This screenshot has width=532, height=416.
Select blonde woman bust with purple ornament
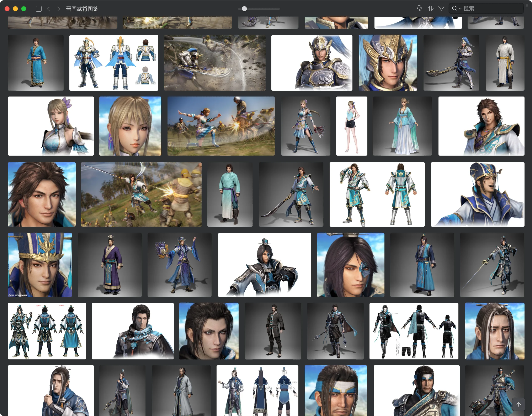click(51, 126)
